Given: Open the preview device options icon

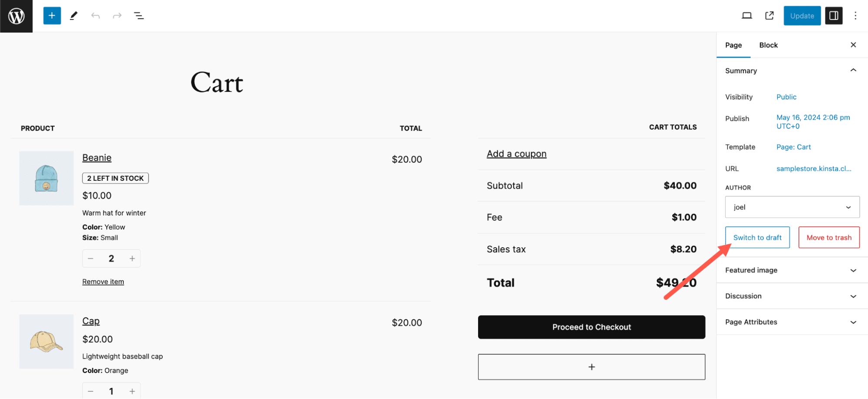Looking at the screenshot, I should (x=747, y=15).
